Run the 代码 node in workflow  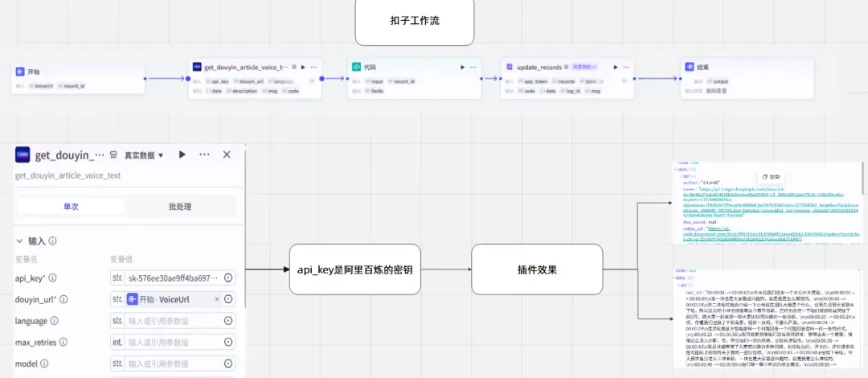(x=461, y=68)
